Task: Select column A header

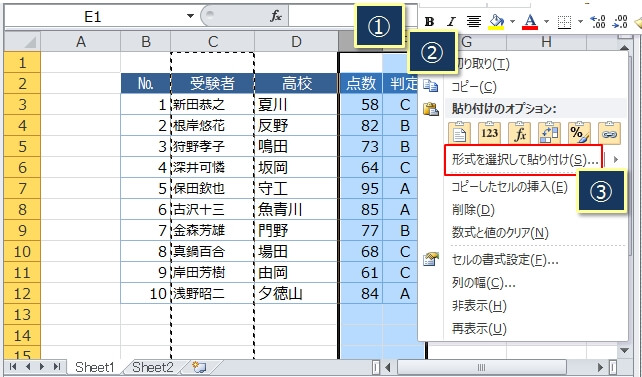Action: tap(81, 41)
